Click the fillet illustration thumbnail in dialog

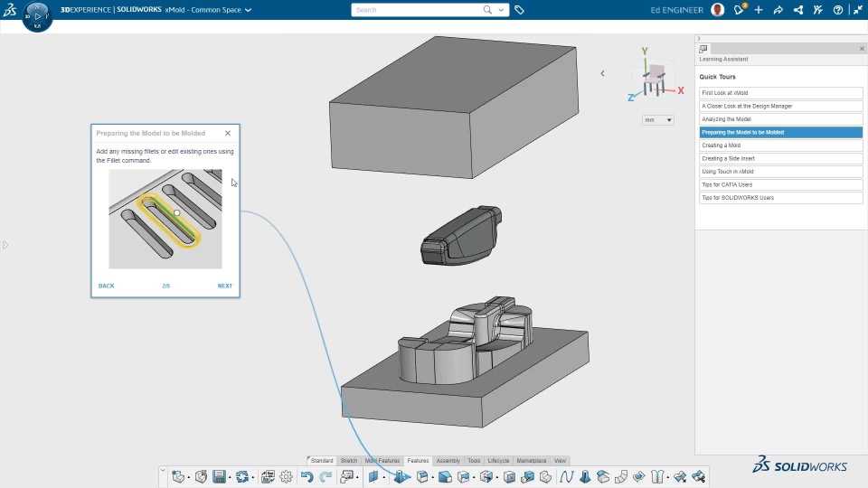coord(165,219)
